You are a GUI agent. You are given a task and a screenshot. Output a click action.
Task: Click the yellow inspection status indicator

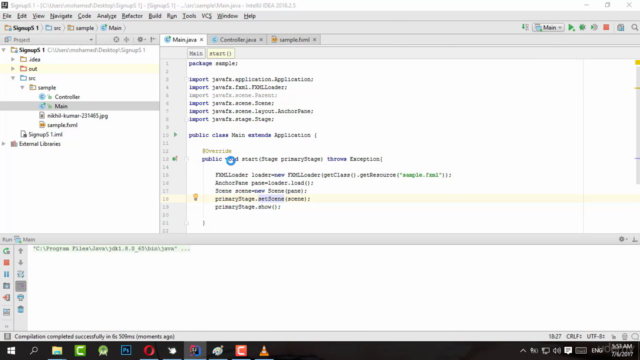(637, 62)
